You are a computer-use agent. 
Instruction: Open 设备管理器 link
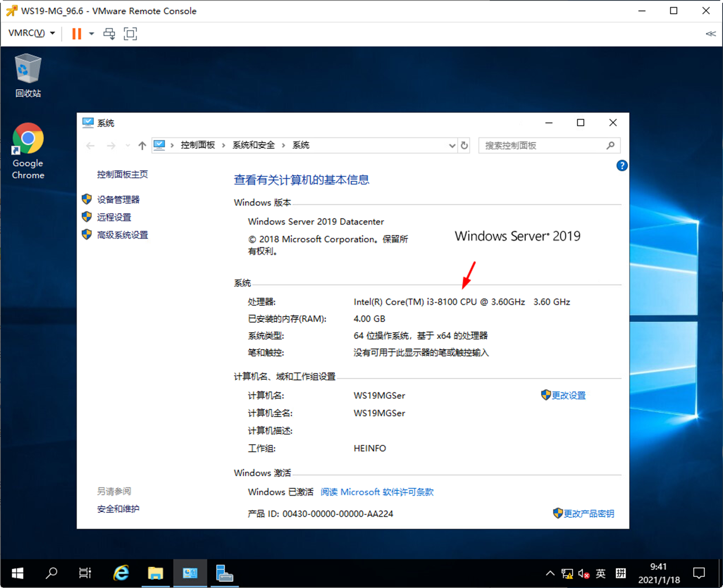click(x=118, y=199)
